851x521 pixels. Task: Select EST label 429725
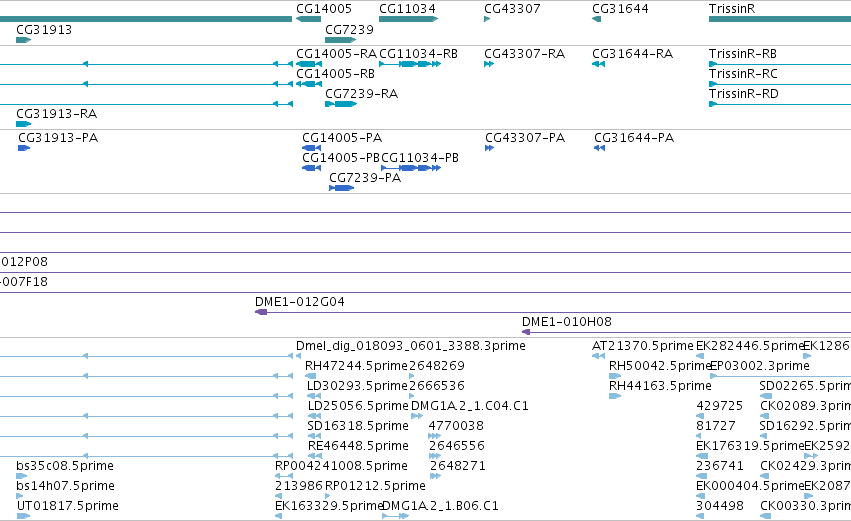[720, 406]
